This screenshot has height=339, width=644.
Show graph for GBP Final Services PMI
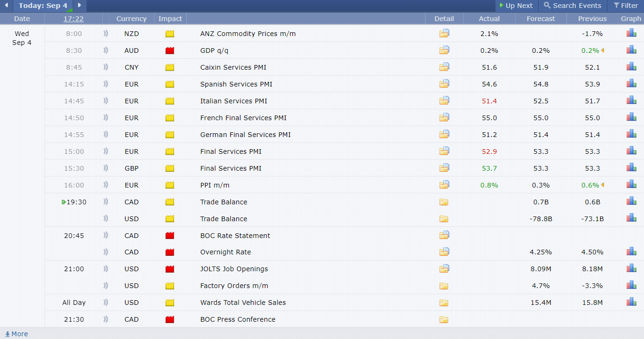[x=631, y=168]
